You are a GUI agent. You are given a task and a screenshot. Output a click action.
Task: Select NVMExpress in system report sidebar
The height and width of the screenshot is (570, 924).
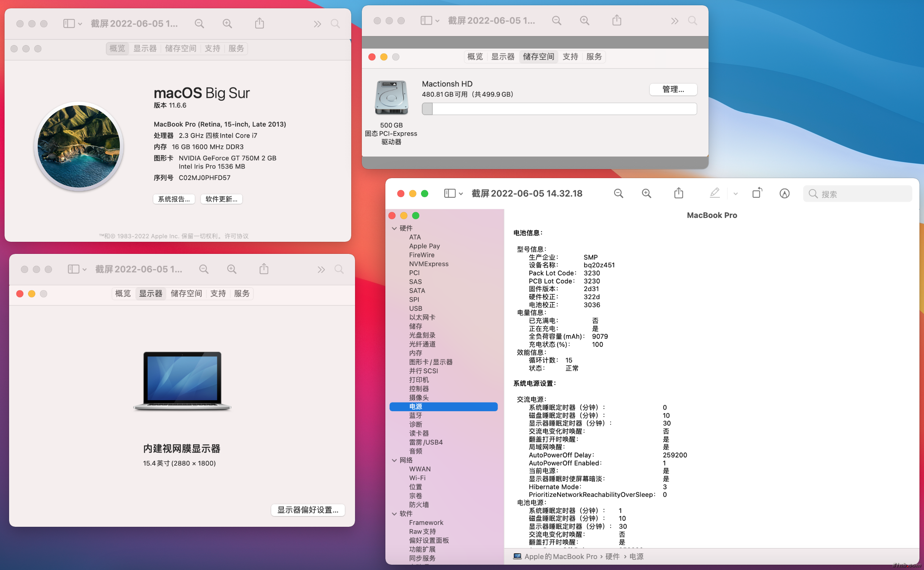(x=429, y=264)
